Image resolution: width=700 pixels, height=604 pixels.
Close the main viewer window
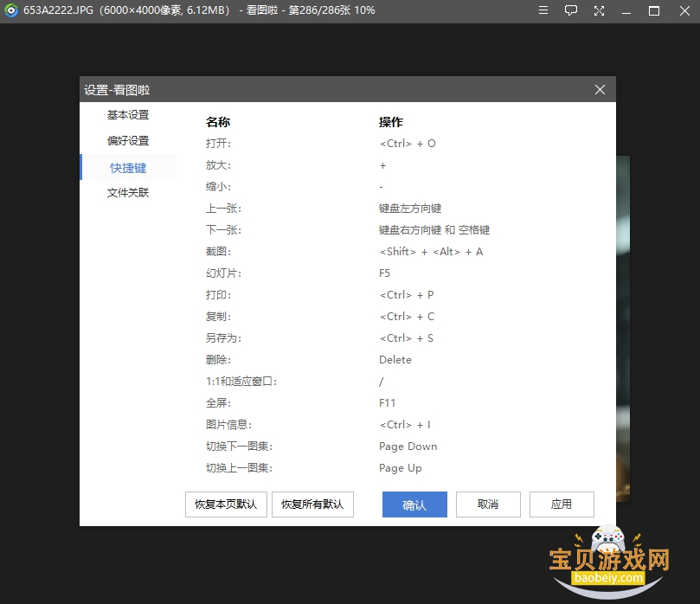[x=684, y=10]
